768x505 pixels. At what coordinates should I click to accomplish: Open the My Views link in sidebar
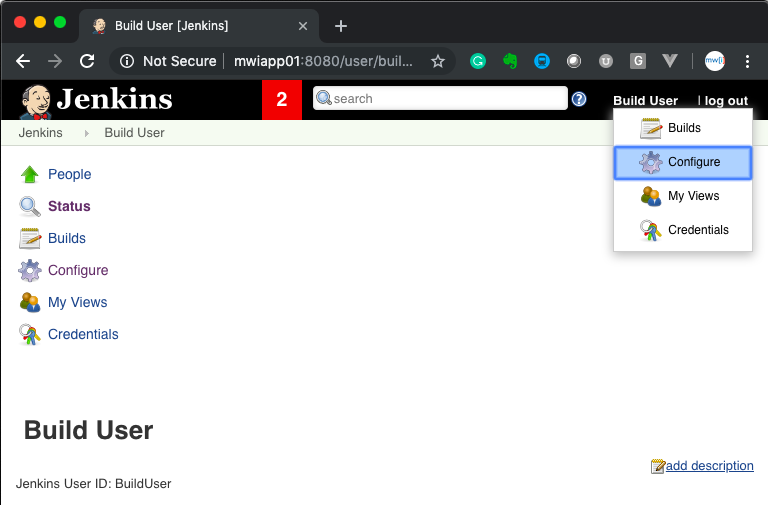click(77, 302)
